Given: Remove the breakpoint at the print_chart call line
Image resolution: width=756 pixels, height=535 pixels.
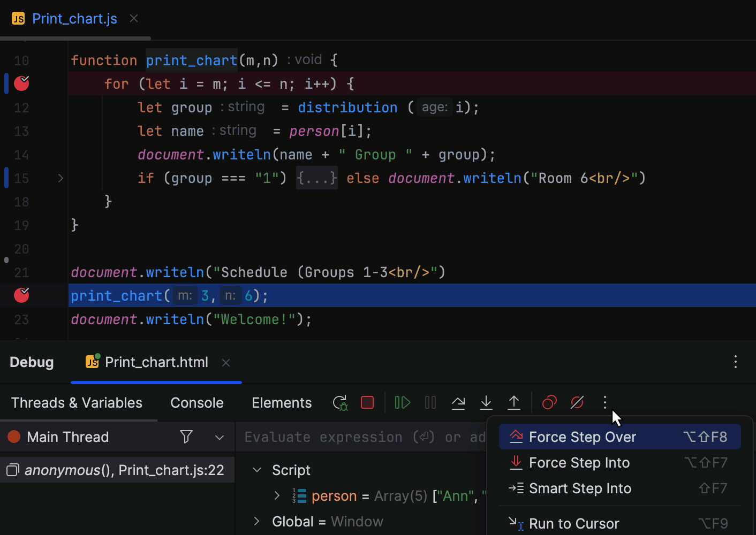Looking at the screenshot, I should click(21, 295).
